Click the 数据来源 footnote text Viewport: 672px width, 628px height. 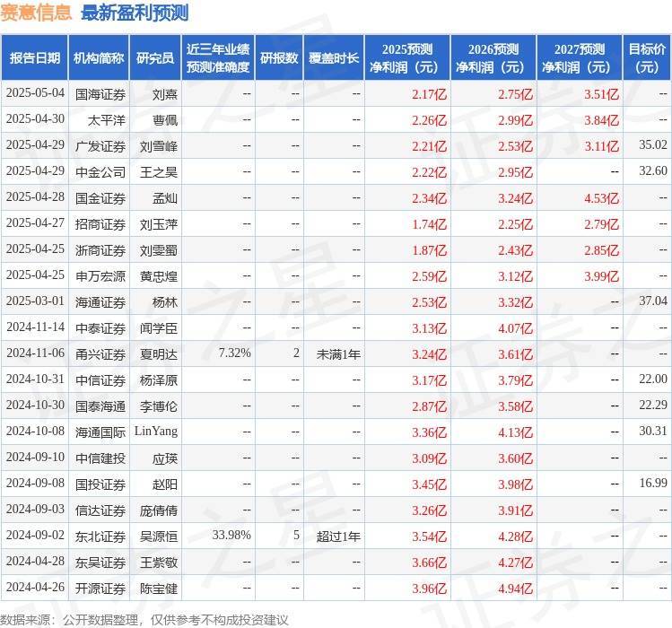[144, 619]
